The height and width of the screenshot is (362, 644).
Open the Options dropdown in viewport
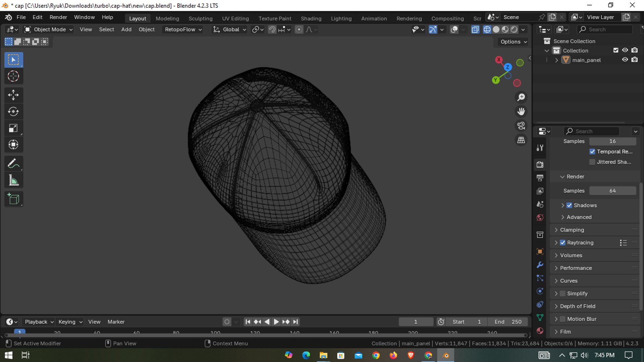coord(514,42)
